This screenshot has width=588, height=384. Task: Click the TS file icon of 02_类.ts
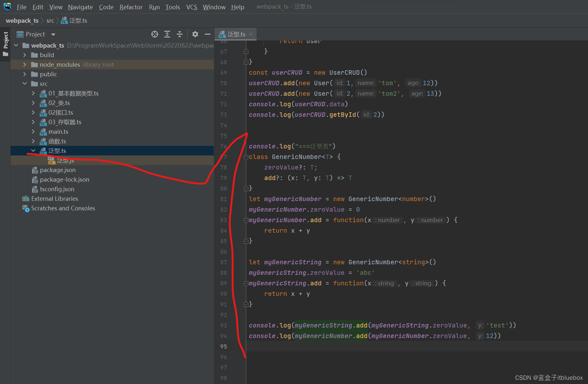pos(43,103)
